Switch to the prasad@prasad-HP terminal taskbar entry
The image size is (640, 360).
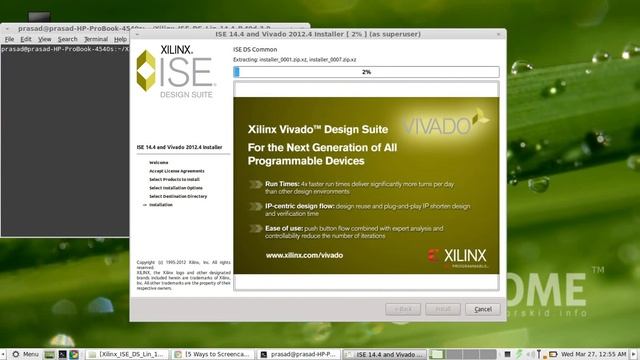(x=298, y=354)
